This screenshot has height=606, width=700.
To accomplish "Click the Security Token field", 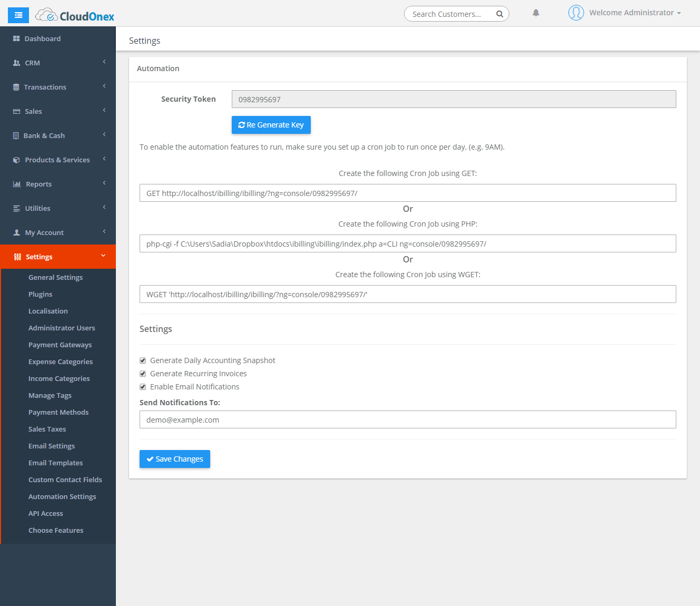I will coord(454,99).
